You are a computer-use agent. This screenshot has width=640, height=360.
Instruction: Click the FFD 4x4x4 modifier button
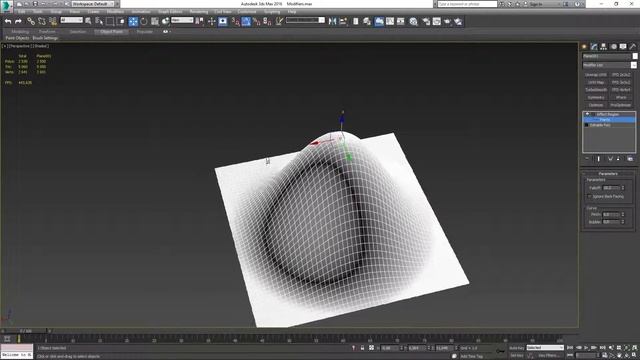click(621, 90)
